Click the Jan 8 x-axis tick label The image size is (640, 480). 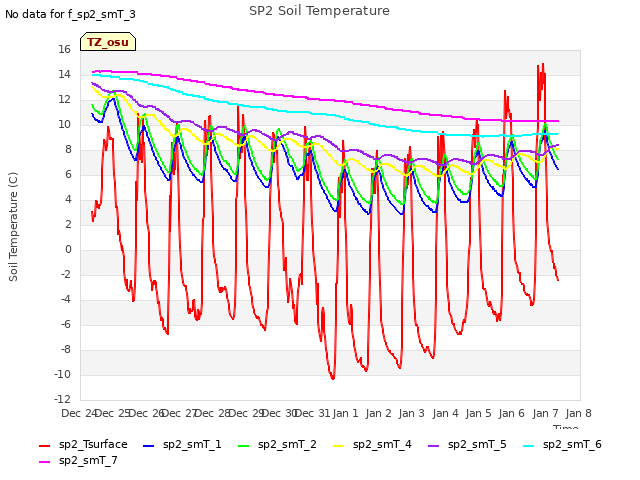pyautogui.click(x=578, y=413)
